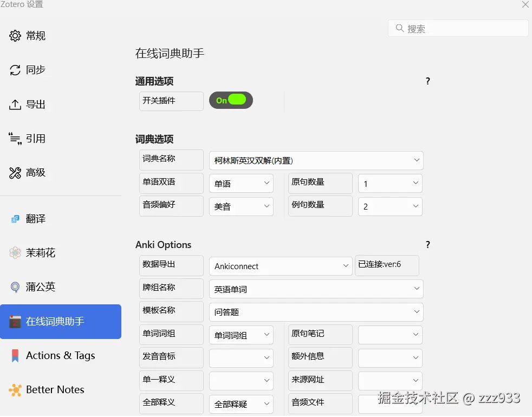The width and height of the screenshot is (532, 417).
Task: Toggle the plugin On switch off
Action: coord(231,100)
